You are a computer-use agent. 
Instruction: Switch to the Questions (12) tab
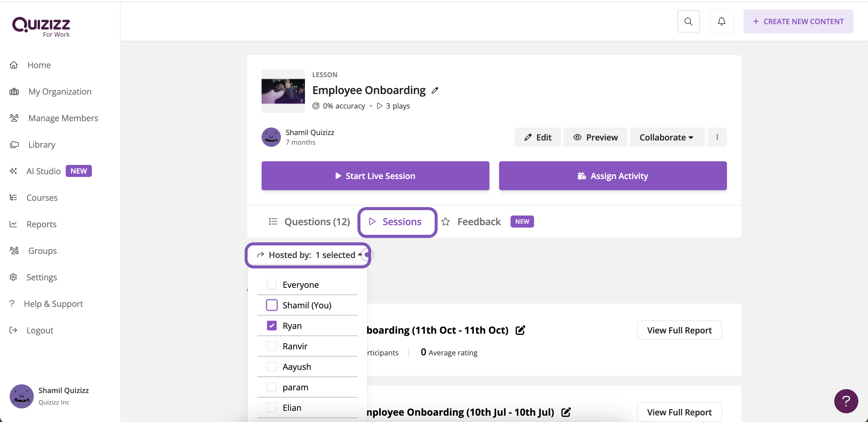tap(309, 222)
